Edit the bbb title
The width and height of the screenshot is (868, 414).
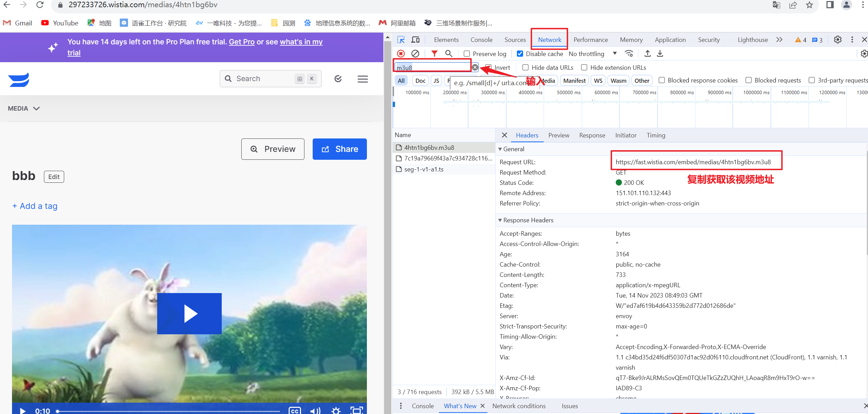tap(54, 177)
